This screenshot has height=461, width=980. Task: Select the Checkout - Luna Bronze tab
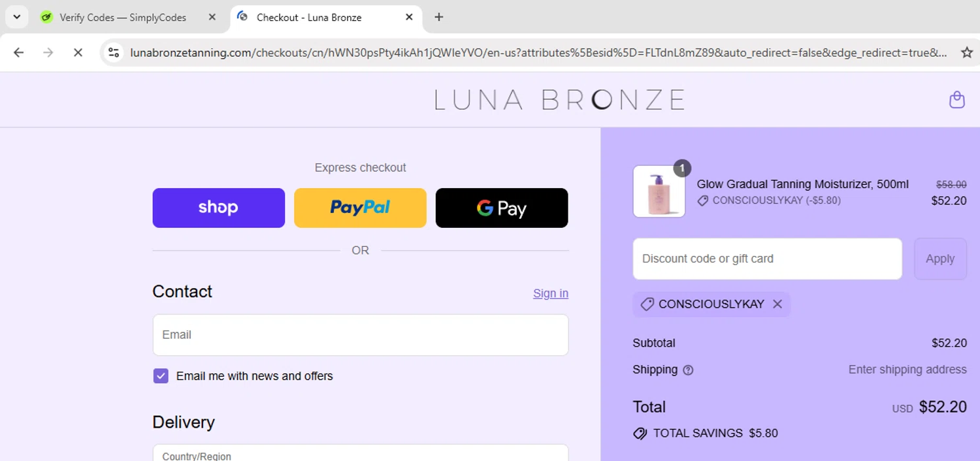309,18
